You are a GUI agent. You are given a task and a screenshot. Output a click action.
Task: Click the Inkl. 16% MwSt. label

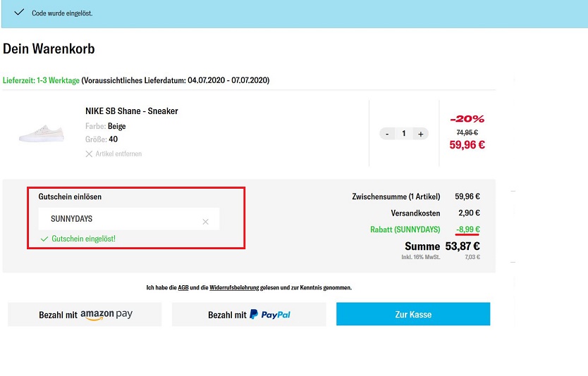point(421,257)
